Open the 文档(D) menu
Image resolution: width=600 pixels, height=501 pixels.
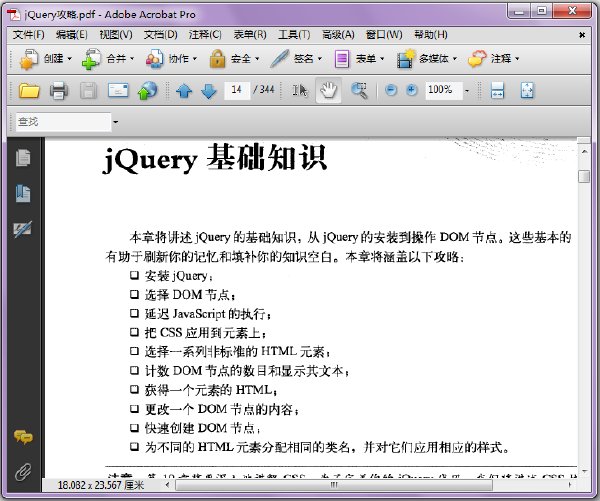coord(160,35)
